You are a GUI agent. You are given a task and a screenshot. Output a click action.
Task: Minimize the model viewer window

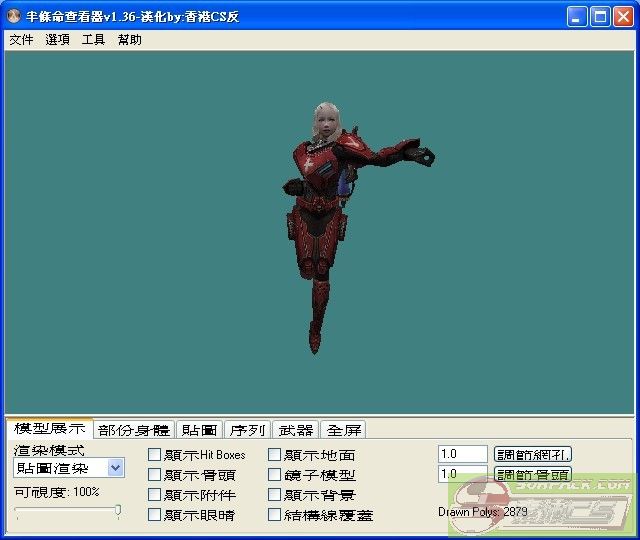pos(577,17)
